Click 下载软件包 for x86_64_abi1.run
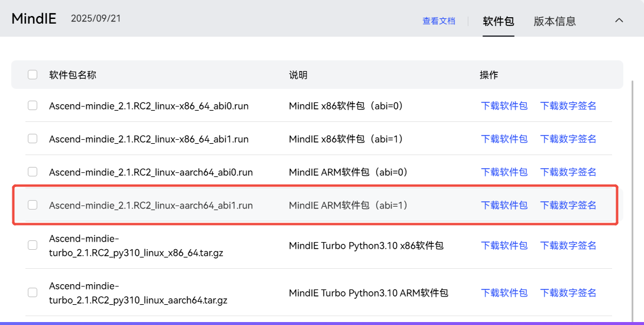Viewport: 644px width, 325px height. click(504, 139)
